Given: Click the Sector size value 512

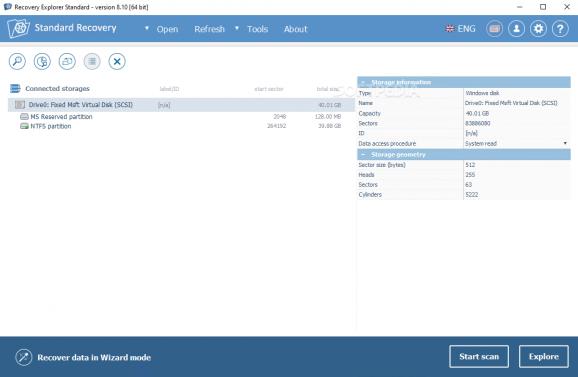Looking at the screenshot, I should pyautogui.click(x=470, y=165).
